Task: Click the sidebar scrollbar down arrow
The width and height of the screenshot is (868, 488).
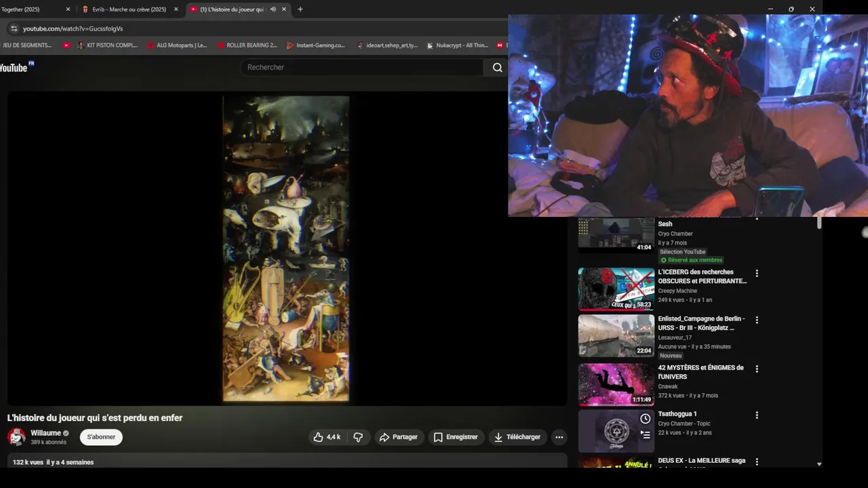Action: click(x=819, y=464)
